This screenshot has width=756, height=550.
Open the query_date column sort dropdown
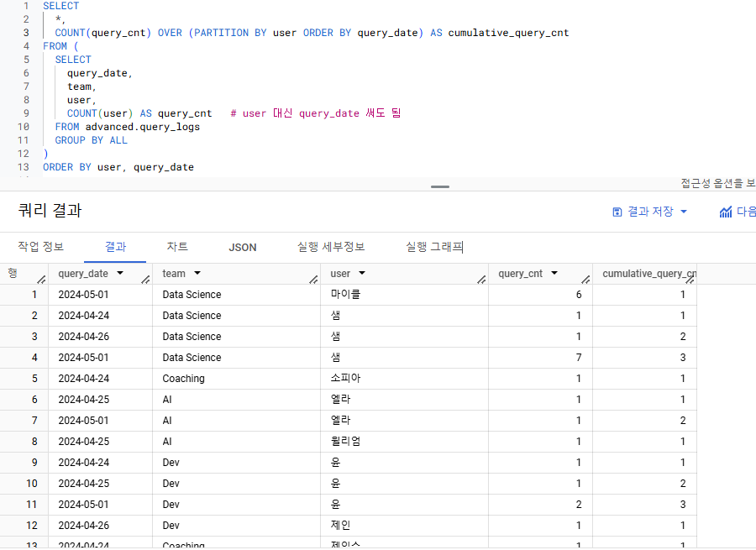120,273
